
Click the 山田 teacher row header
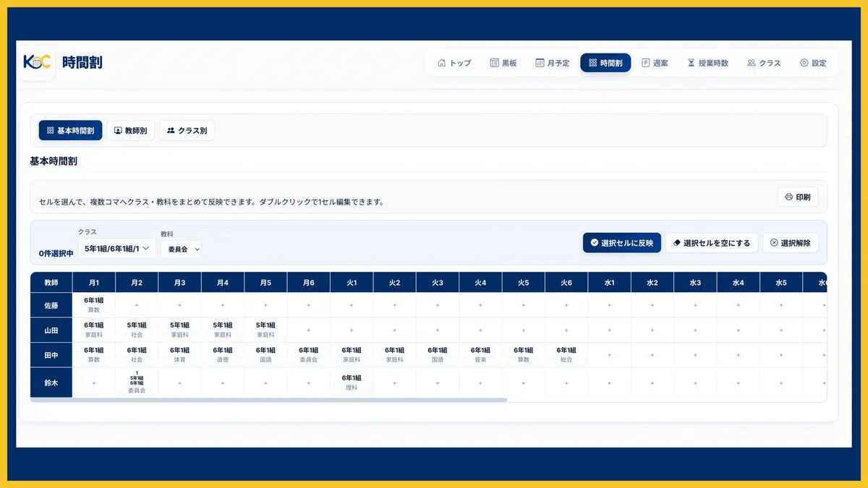(x=51, y=330)
